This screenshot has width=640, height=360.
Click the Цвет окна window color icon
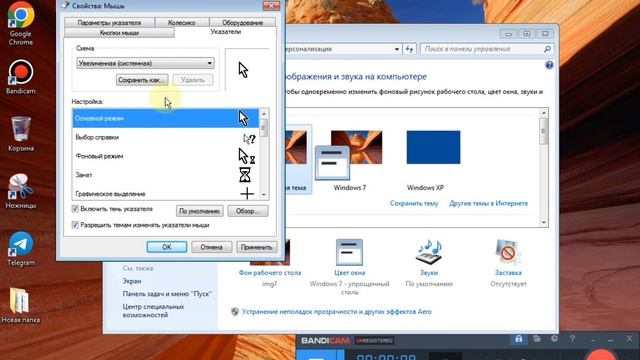(x=349, y=253)
